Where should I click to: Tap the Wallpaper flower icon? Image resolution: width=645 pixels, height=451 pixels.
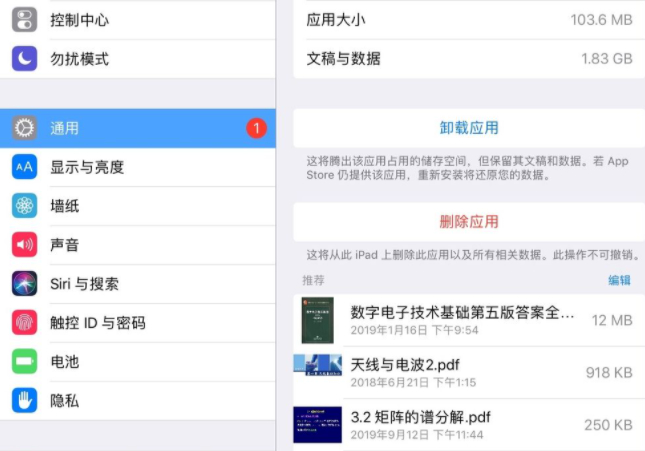[24, 205]
